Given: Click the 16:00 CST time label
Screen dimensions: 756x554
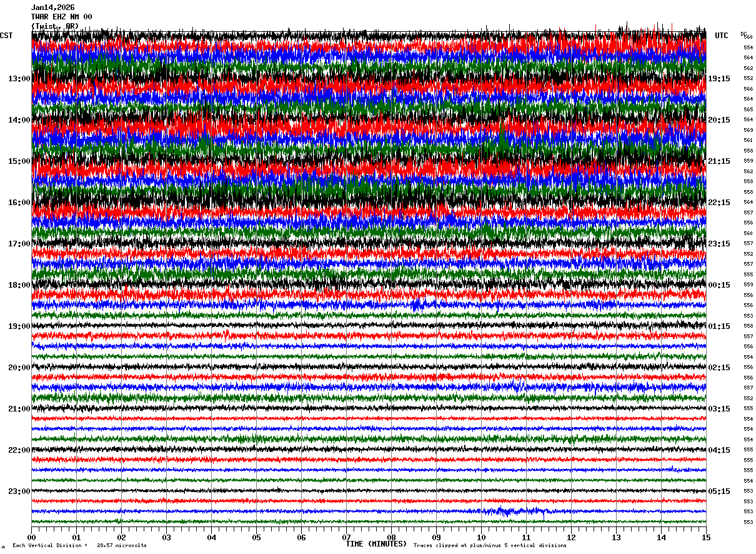Looking at the screenshot, I should [x=19, y=203].
